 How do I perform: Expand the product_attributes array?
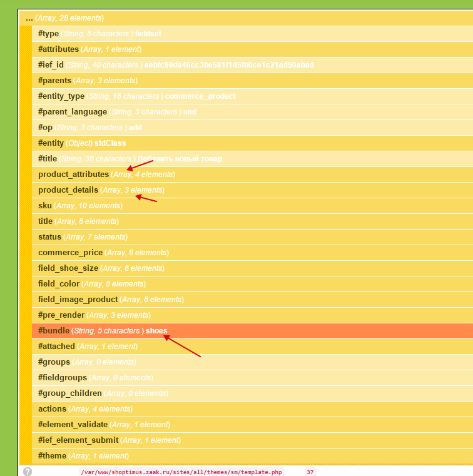(x=73, y=175)
